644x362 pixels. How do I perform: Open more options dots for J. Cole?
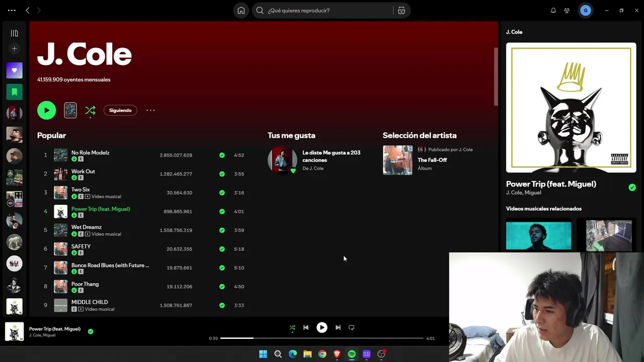pos(150,110)
